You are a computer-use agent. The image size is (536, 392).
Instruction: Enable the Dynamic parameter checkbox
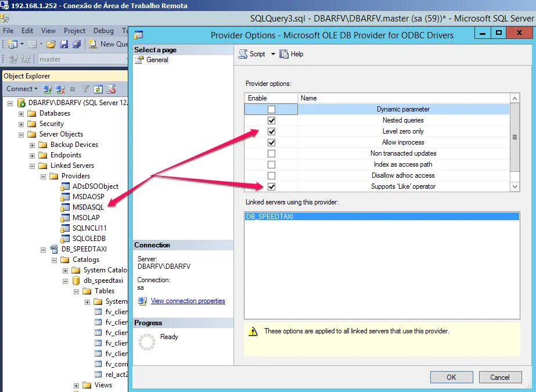point(271,109)
